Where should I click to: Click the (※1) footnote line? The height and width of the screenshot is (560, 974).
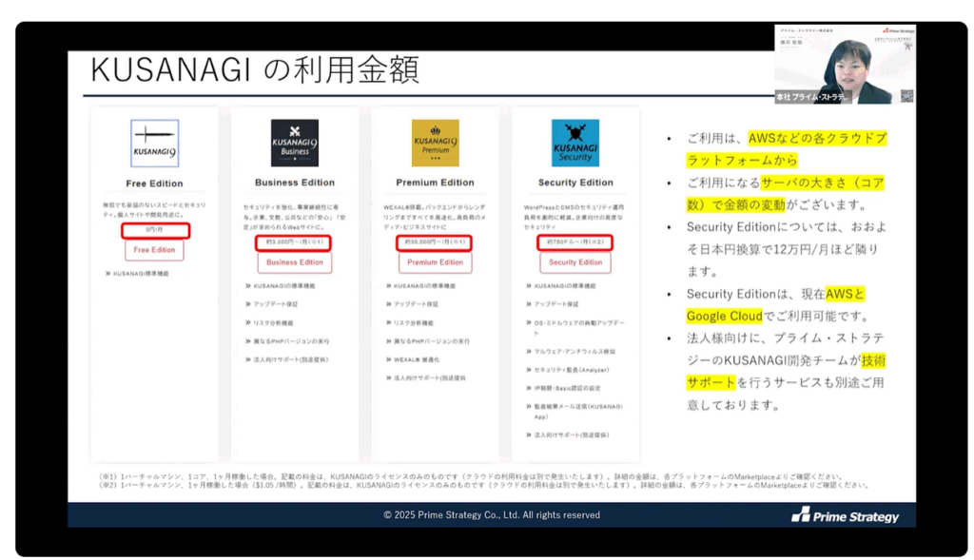[471, 476]
